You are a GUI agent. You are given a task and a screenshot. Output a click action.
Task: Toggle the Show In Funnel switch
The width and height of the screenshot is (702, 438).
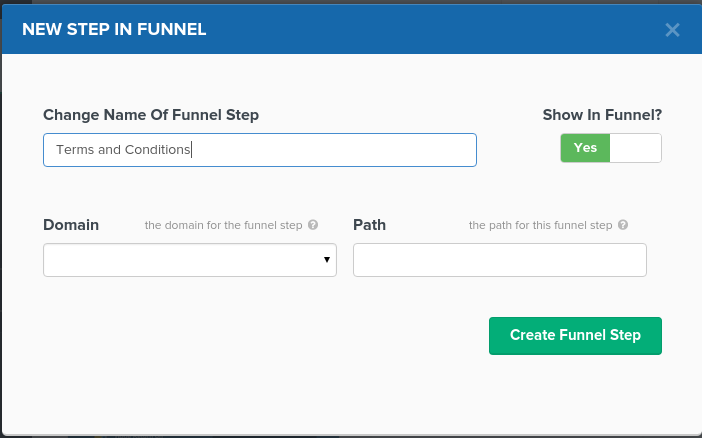pos(610,148)
